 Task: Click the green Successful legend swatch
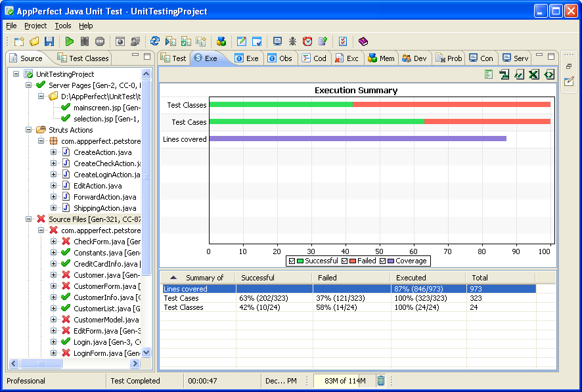pos(300,261)
